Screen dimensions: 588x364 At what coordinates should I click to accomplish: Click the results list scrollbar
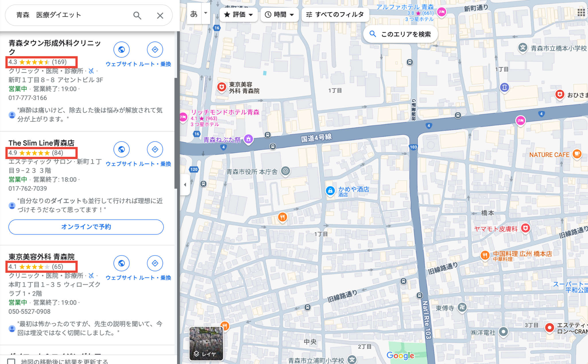(176, 133)
